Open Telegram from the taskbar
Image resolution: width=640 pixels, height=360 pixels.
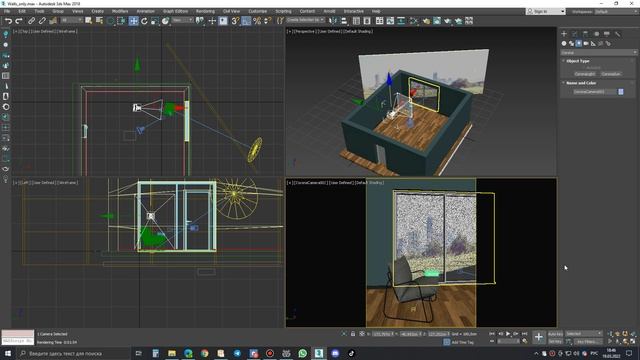237,353
